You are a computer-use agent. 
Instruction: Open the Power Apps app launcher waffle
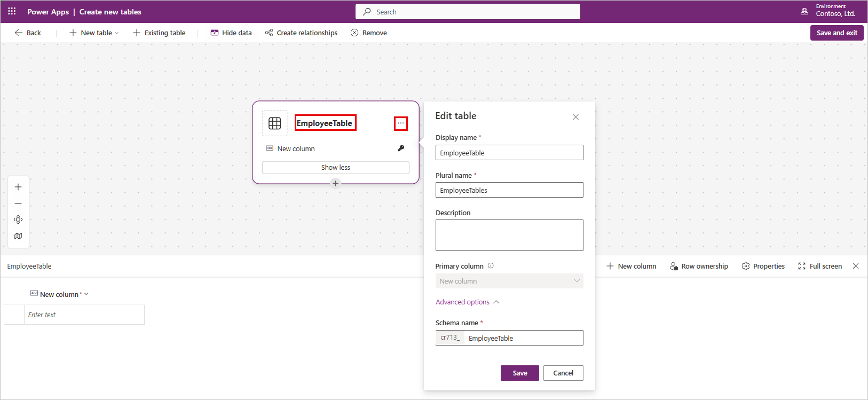tap(12, 11)
